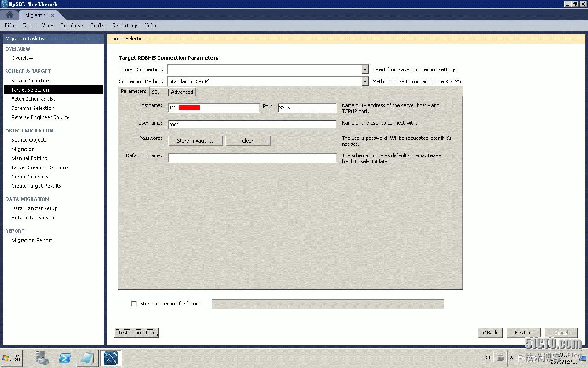This screenshot has height=368, width=588.
Task: Open the Help menu
Action: tap(150, 26)
